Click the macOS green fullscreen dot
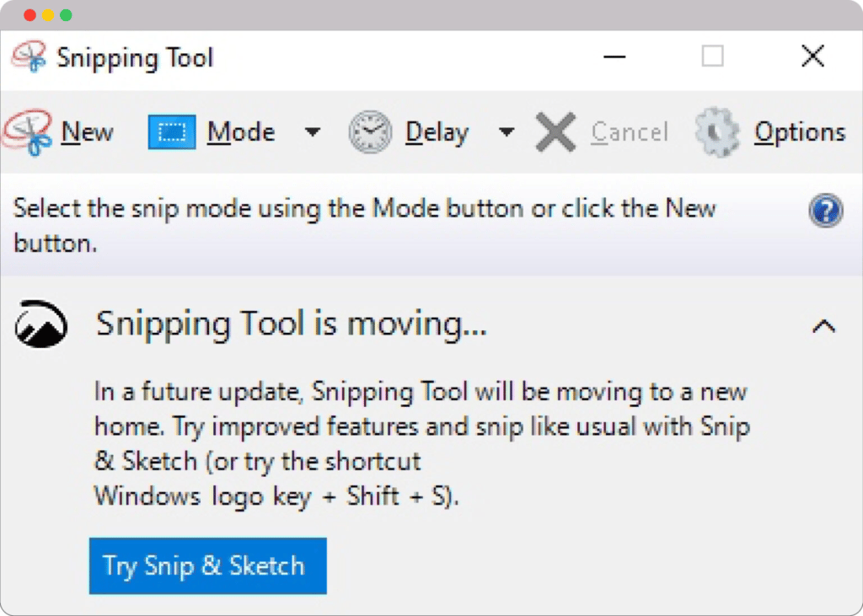Image resolution: width=863 pixels, height=616 pixels. [x=66, y=15]
